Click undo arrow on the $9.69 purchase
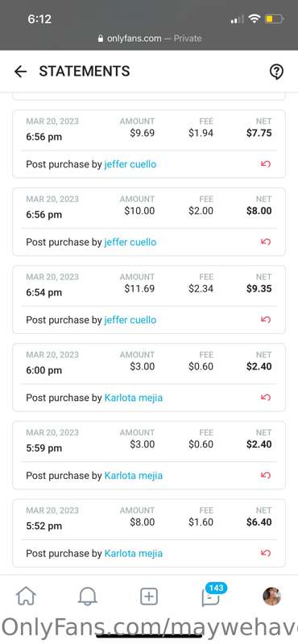Image resolution: width=298 pixels, height=644 pixels. coord(266,164)
